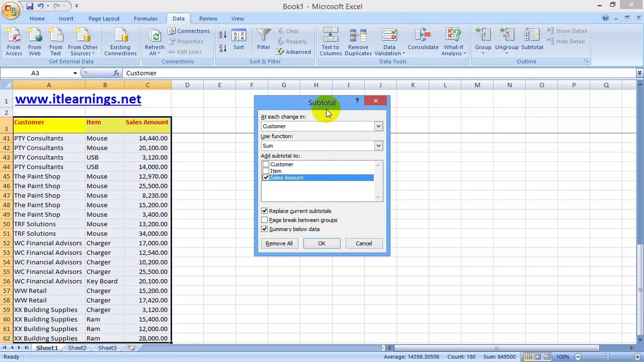Image resolution: width=644 pixels, height=362 pixels.
Task: Open the Insert ribbon tab
Action: pyautogui.click(x=66, y=19)
